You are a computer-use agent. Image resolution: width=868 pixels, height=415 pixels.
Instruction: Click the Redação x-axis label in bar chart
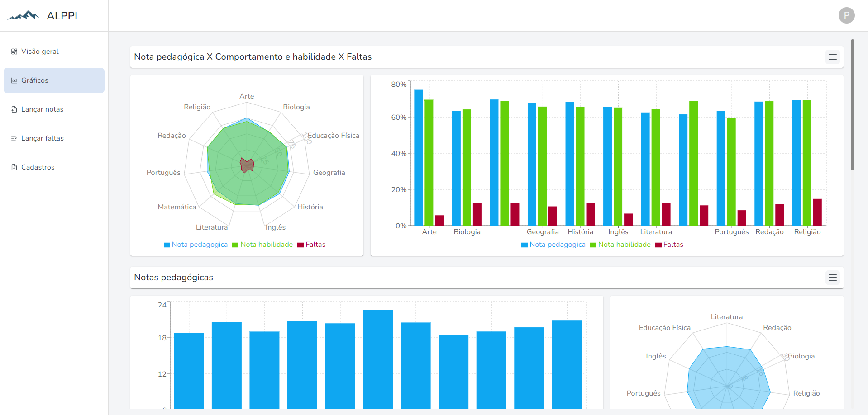(x=769, y=232)
